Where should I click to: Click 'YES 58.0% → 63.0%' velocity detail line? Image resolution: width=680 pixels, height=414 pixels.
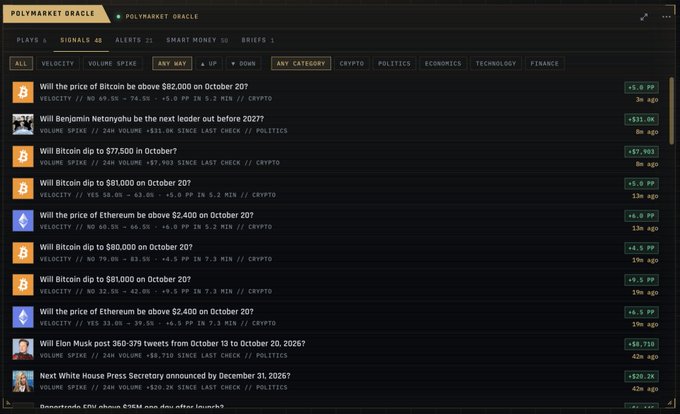157,195
